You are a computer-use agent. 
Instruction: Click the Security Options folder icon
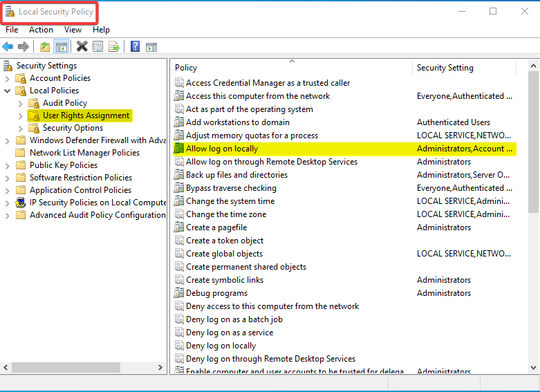click(x=34, y=128)
